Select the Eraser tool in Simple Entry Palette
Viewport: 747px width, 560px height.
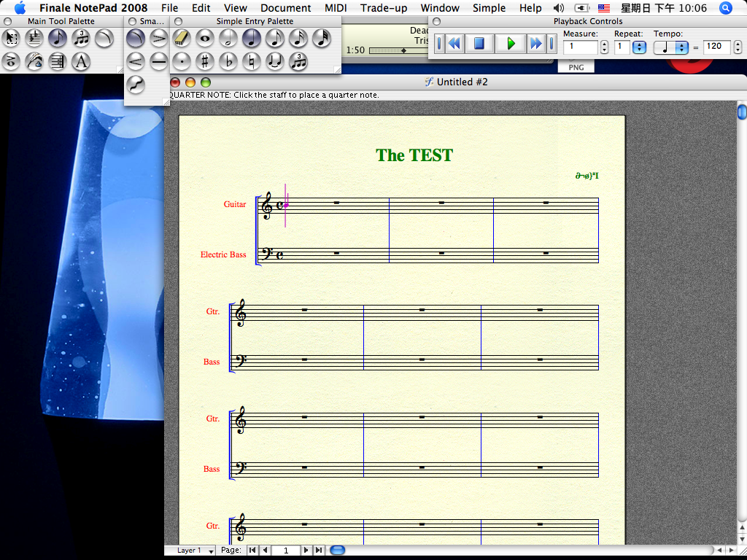(182, 38)
